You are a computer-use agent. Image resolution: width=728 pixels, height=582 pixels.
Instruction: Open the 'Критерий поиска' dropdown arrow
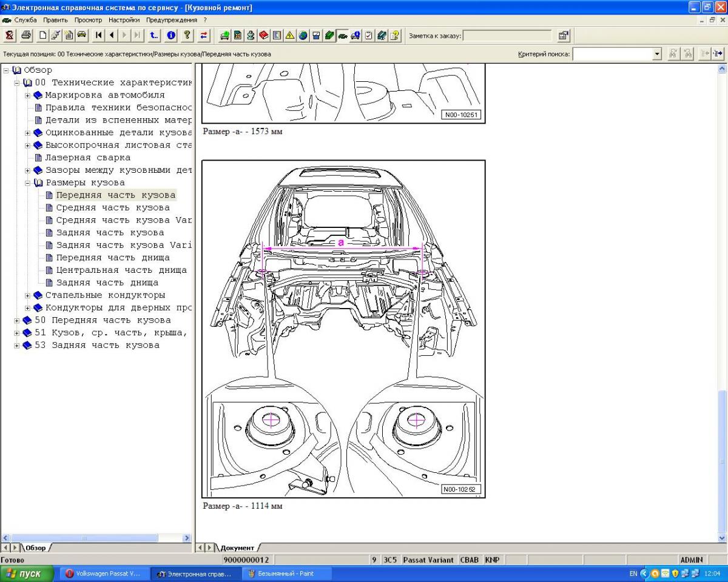click(656, 54)
